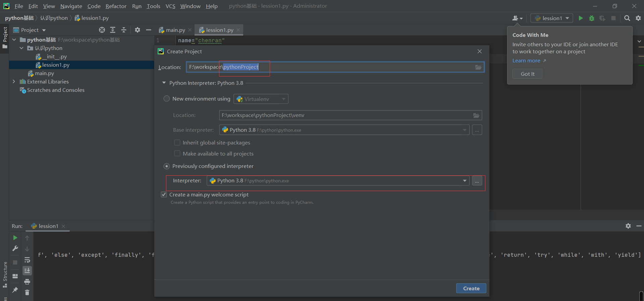Click ellipsis button next to Base interpreter

[477, 130]
